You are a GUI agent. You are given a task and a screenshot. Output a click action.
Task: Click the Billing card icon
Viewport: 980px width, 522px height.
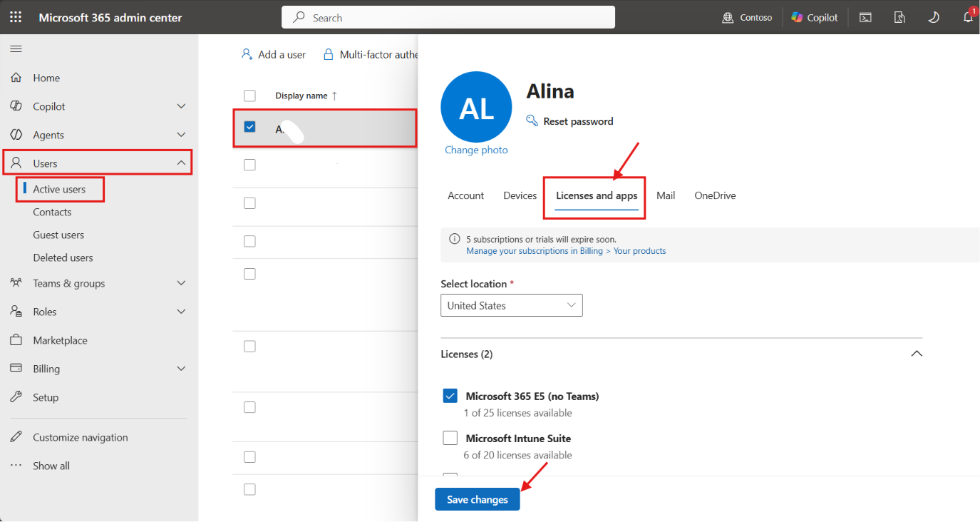tap(16, 369)
